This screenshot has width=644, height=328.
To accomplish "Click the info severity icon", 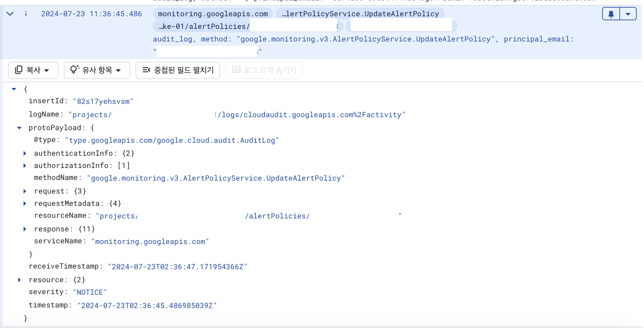I will [x=26, y=14].
